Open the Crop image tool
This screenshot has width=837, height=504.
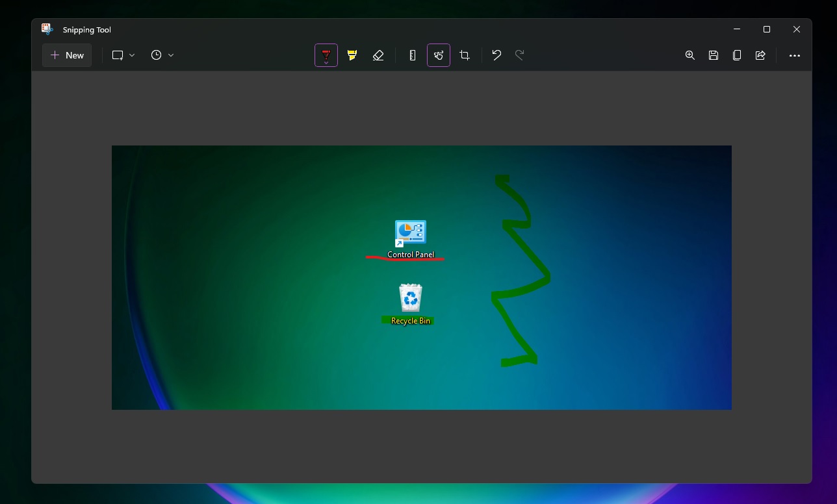pos(464,55)
